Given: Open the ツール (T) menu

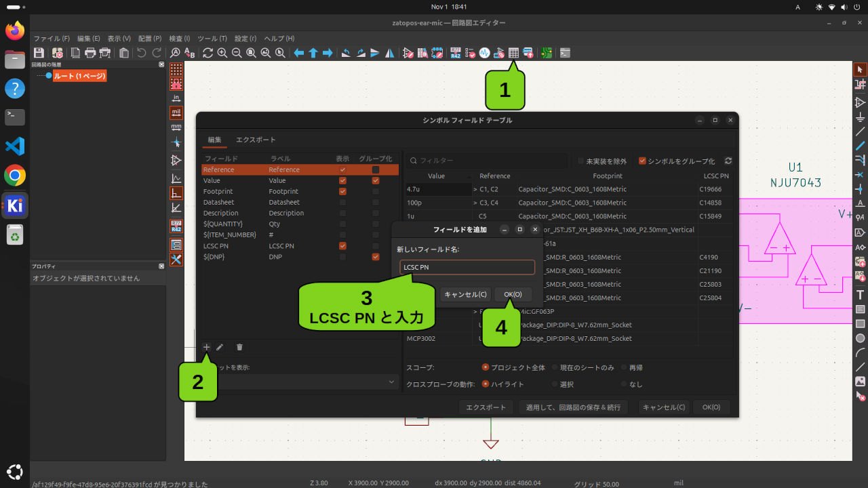Looking at the screenshot, I should click(x=212, y=39).
